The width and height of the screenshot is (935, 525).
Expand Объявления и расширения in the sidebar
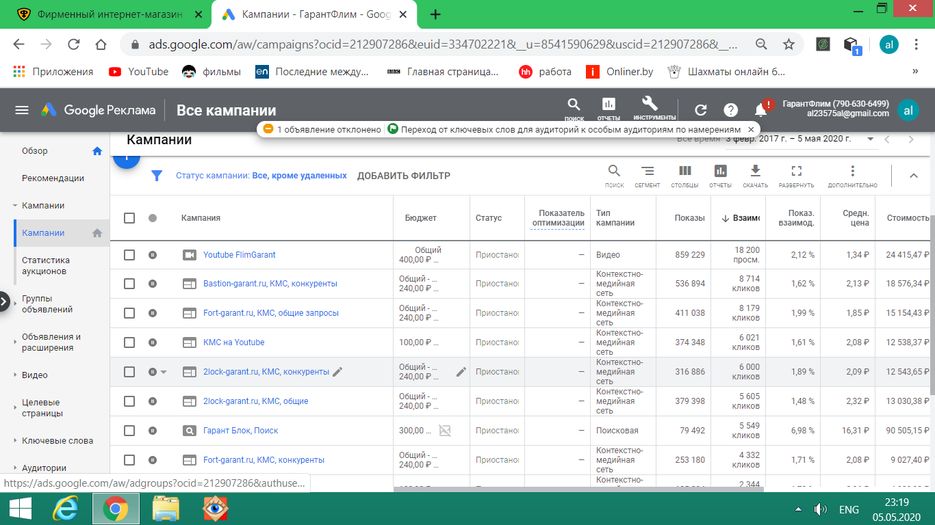(x=14, y=342)
